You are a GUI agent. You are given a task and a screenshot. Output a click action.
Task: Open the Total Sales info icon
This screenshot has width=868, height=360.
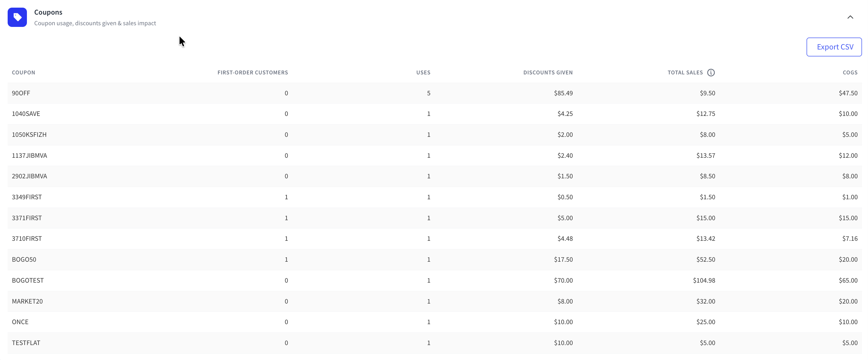(x=710, y=72)
